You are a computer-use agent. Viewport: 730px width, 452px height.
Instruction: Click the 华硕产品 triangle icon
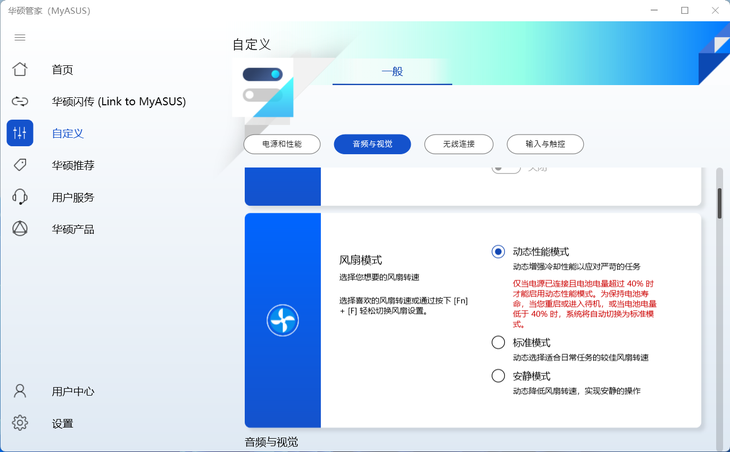point(20,229)
